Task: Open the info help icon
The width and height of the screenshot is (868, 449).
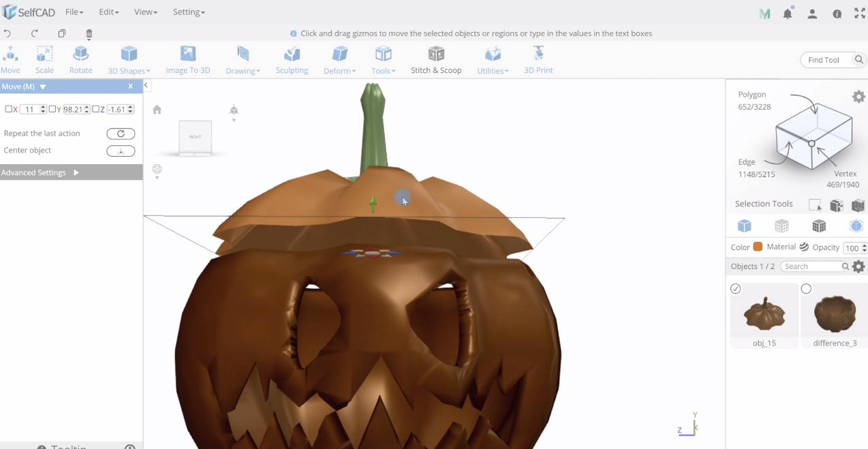Action: (x=837, y=14)
